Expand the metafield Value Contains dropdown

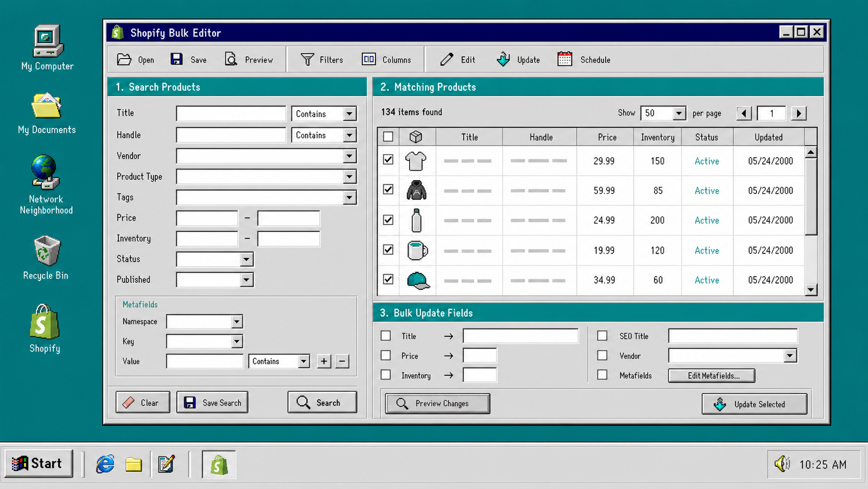point(279,361)
